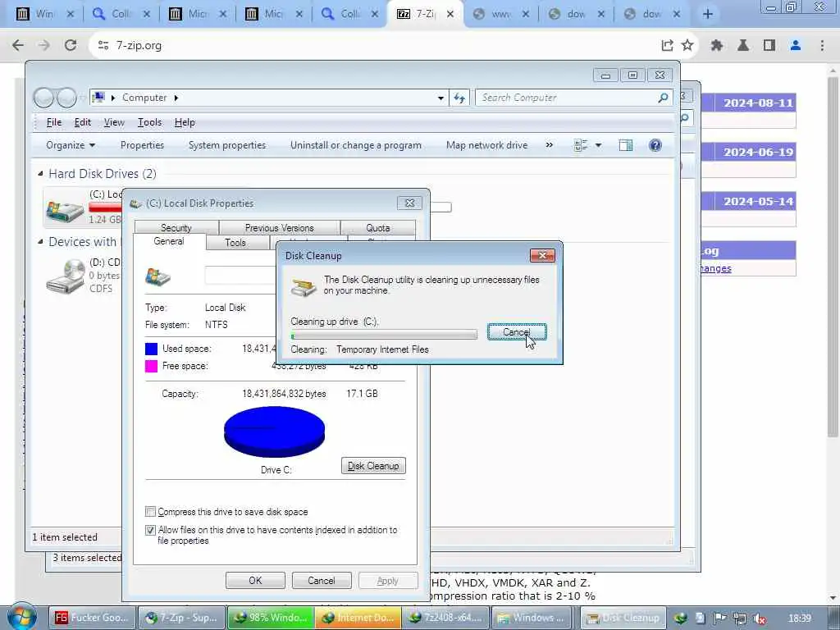Click Properties in Explorer toolbar
This screenshot has width=840, height=630.
tap(142, 145)
